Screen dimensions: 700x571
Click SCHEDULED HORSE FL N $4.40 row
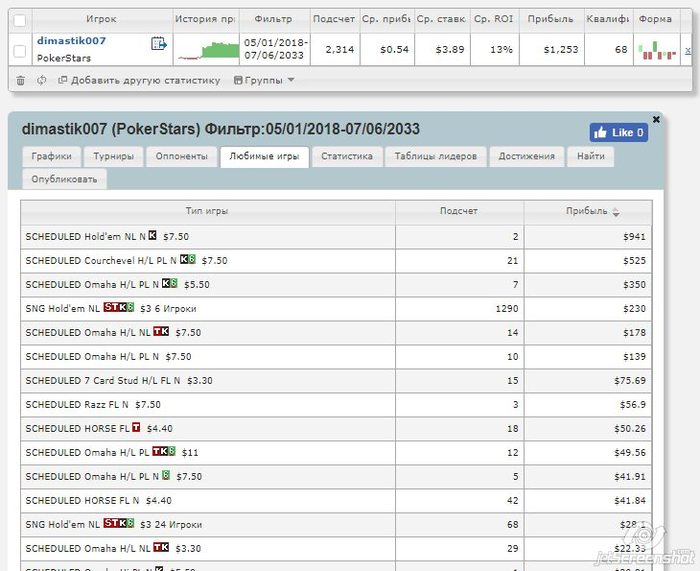coord(336,500)
